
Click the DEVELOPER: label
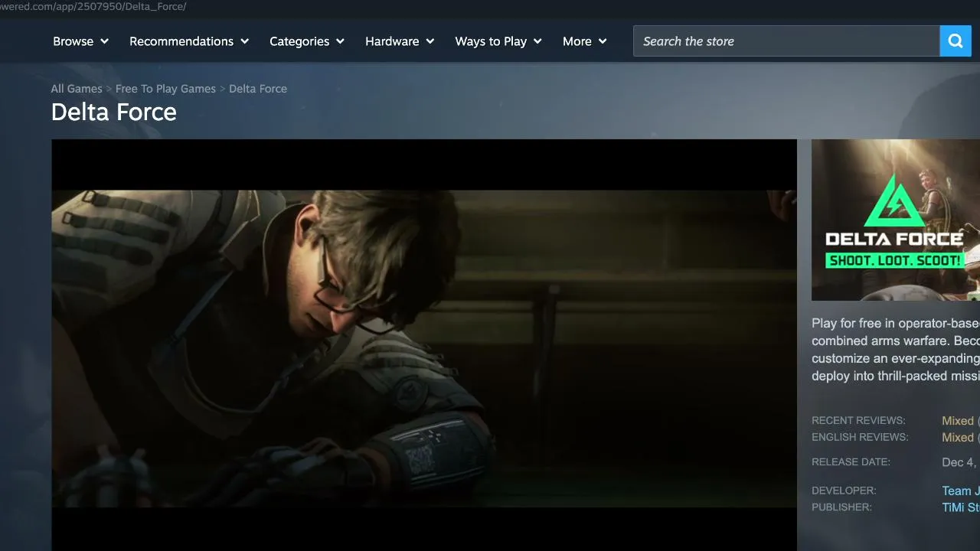coord(844,491)
